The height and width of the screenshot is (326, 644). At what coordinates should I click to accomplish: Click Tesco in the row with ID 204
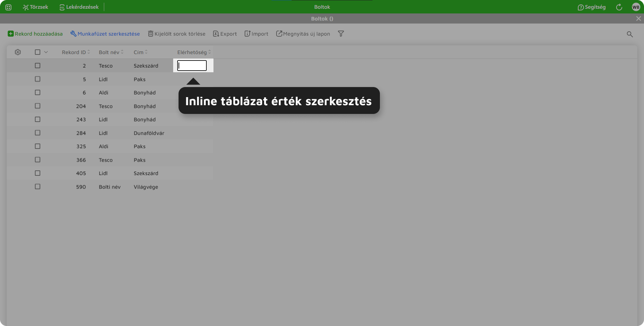pyautogui.click(x=106, y=106)
